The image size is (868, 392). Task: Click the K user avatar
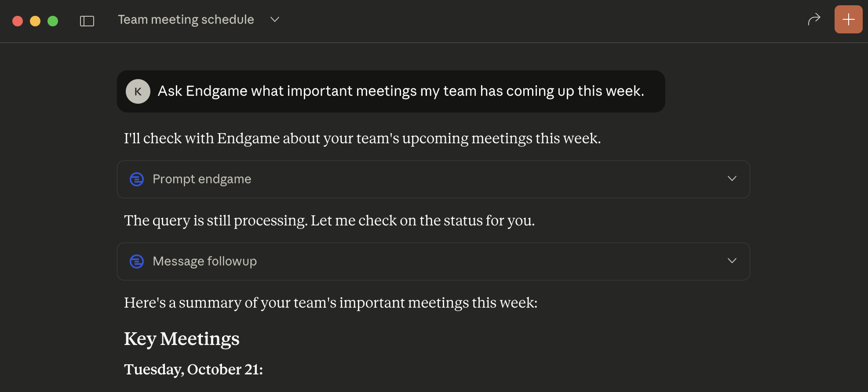(x=138, y=91)
